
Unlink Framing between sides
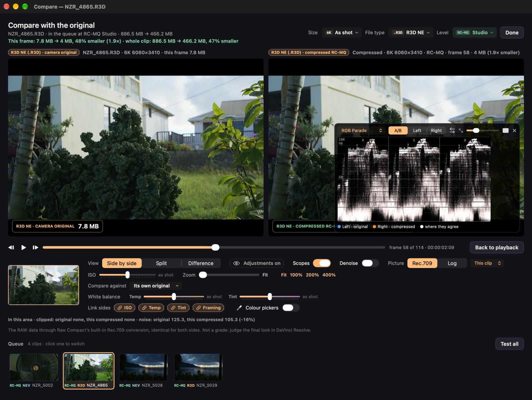pos(208,308)
